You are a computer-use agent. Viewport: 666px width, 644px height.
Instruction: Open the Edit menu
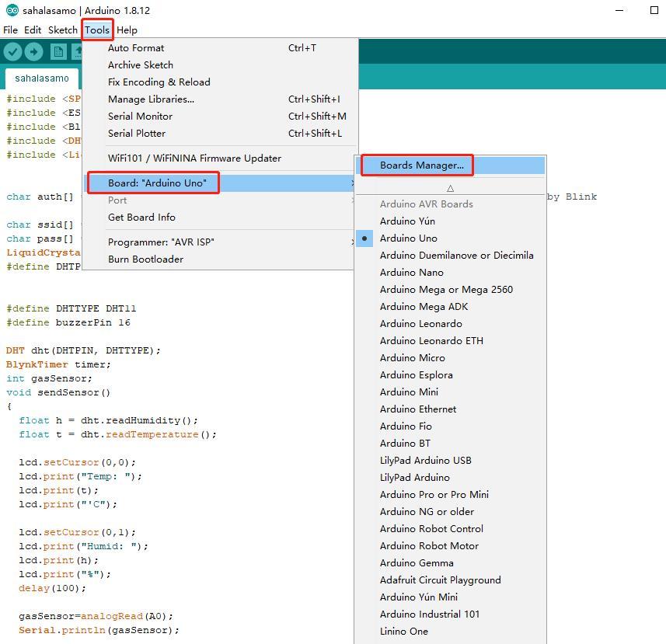click(x=33, y=30)
